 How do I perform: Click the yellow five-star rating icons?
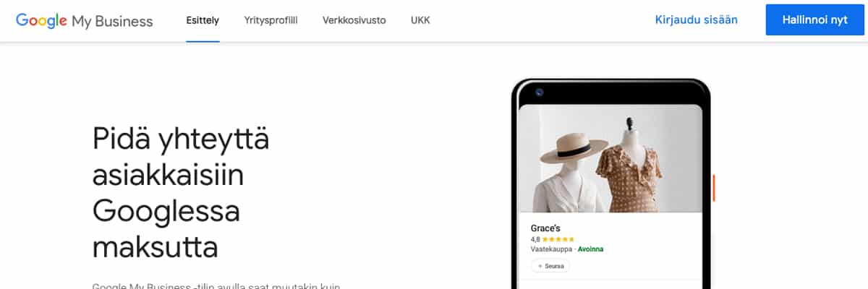coord(558,239)
